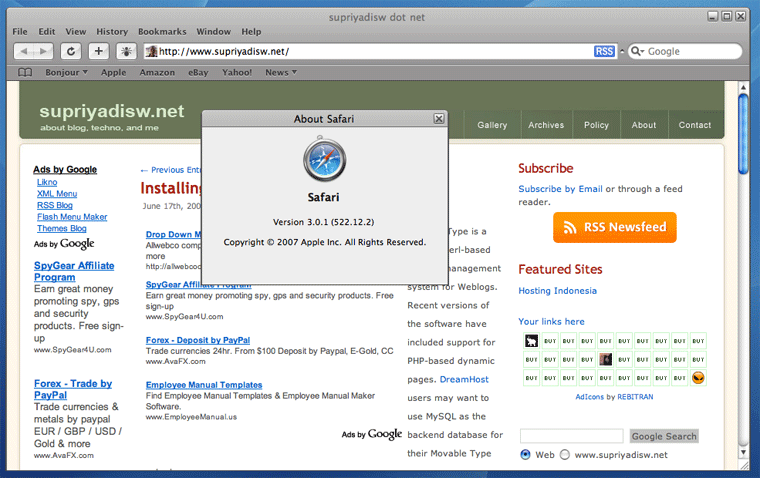Open the sidebar Forex - Trade by PayPal link
Viewport: 760px width, 478px height.
point(73,389)
